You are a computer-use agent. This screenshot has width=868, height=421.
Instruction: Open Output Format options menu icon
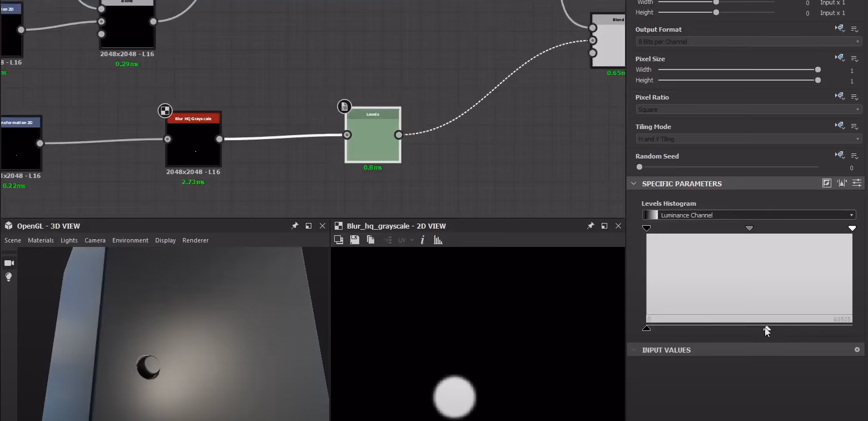[x=855, y=29]
